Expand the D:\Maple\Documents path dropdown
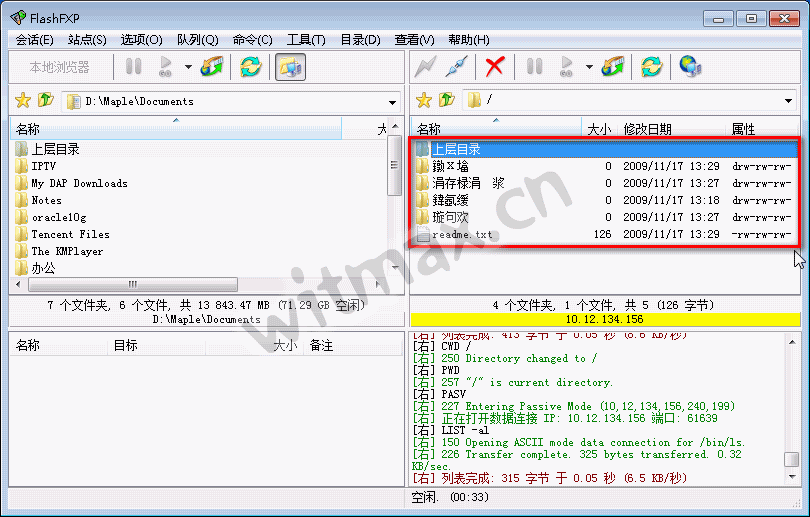This screenshot has width=810, height=517. (x=393, y=102)
